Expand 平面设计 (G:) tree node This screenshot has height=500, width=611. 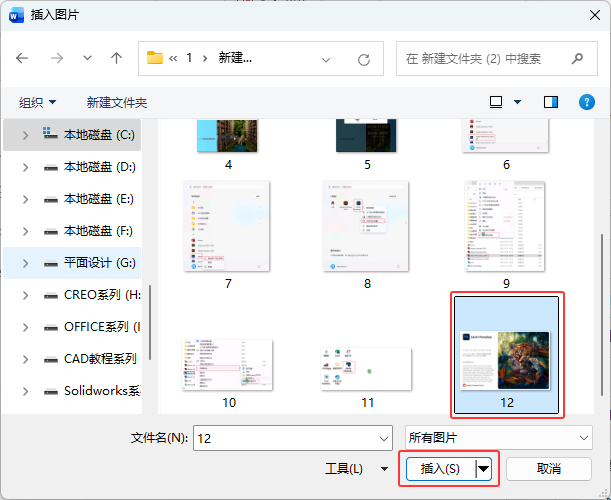pos(25,263)
